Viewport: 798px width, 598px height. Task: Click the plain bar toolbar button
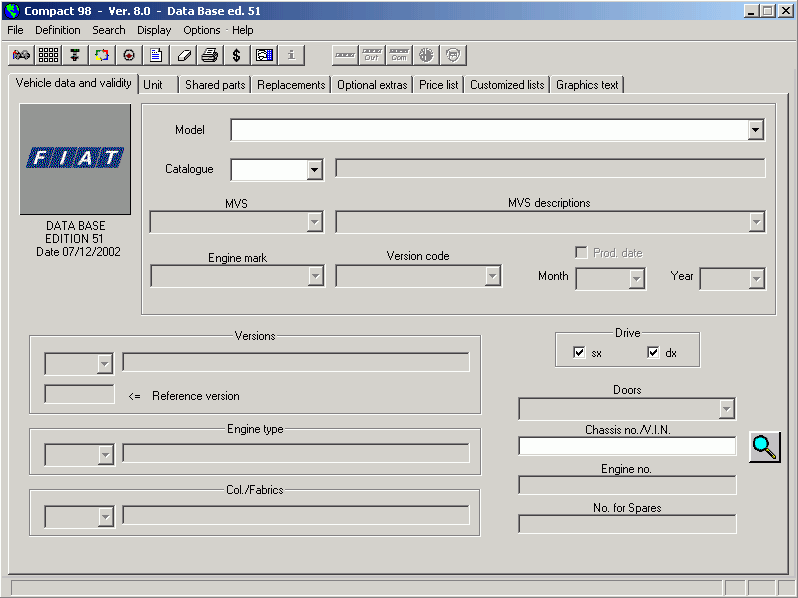(345, 55)
